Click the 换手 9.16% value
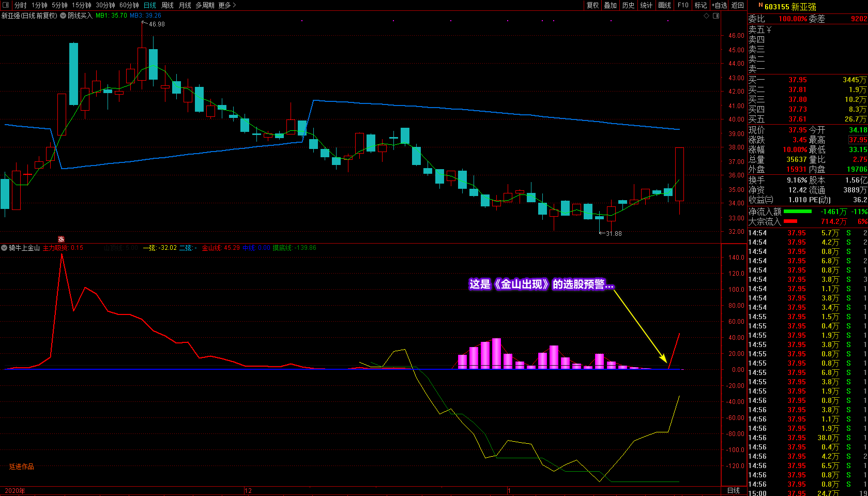 (797, 180)
